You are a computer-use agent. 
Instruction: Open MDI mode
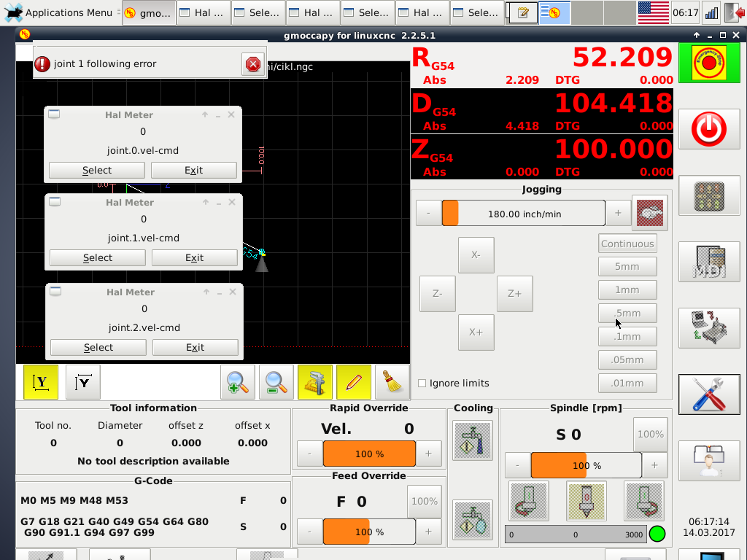tap(709, 262)
